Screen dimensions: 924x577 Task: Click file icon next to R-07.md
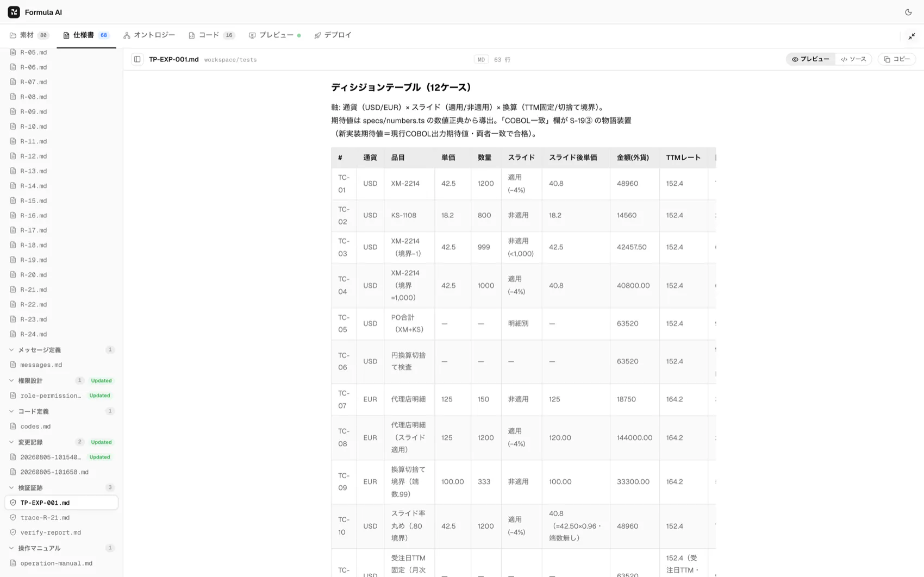[13, 82]
